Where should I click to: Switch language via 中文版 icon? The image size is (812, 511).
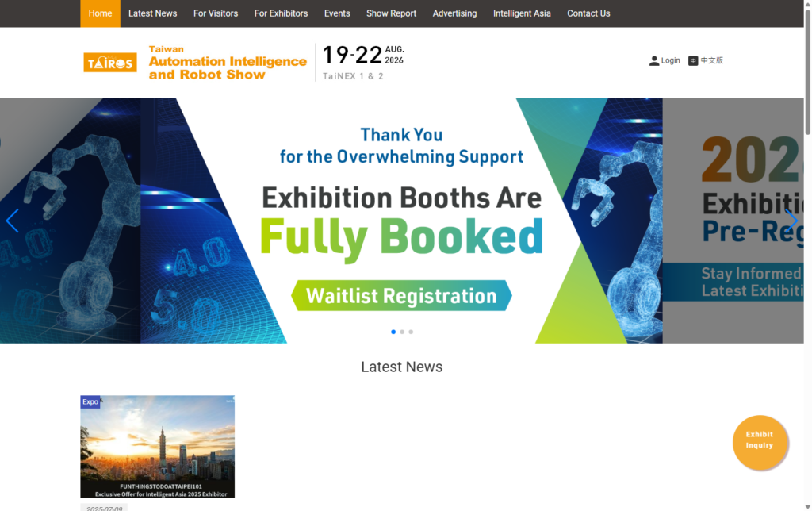pos(693,61)
